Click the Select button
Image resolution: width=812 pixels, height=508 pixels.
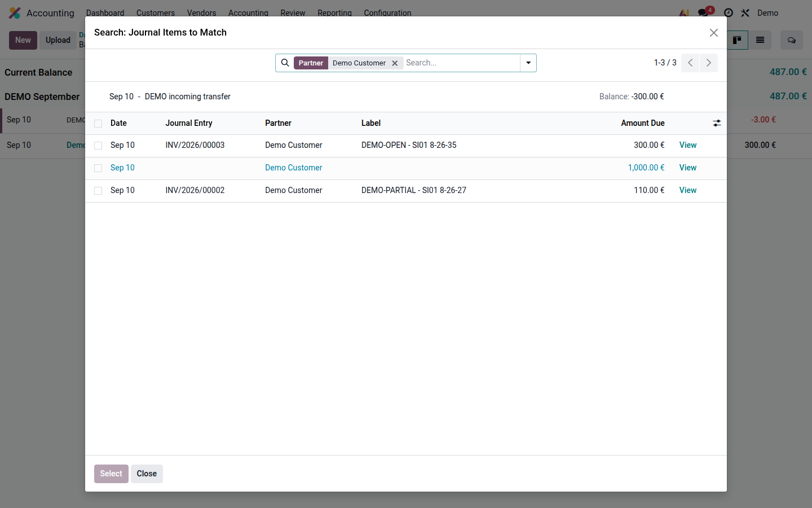(x=111, y=474)
